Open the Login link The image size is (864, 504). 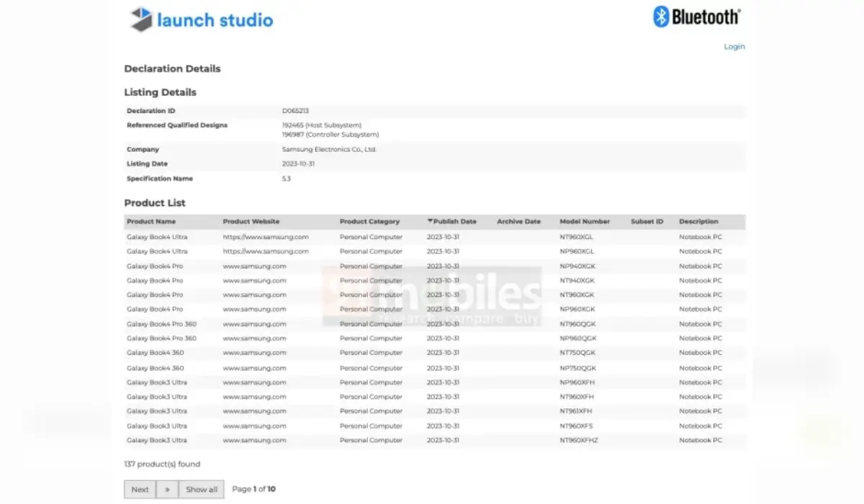pyautogui.click(x=734, y=47)
